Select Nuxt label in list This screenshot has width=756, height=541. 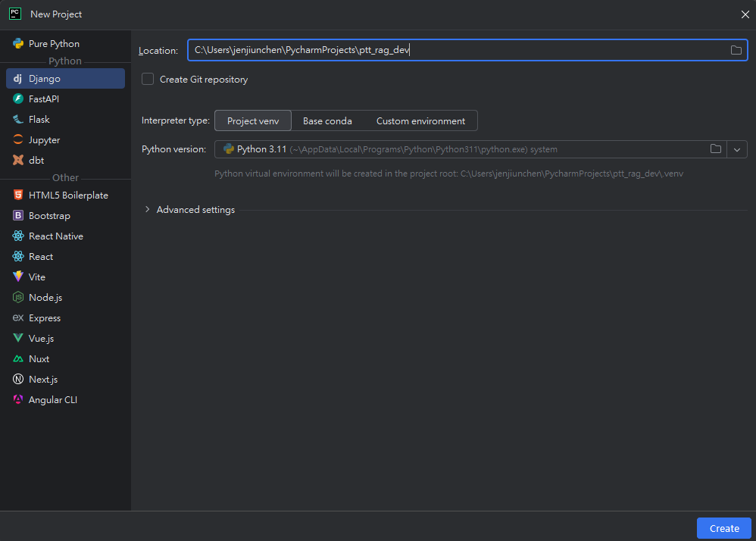click(x=39, y=358)
